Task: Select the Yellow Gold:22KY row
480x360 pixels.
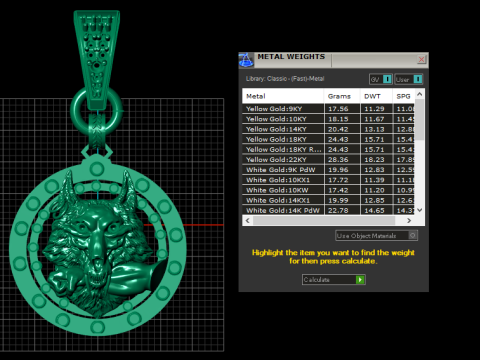Action: tap(328, 160)
